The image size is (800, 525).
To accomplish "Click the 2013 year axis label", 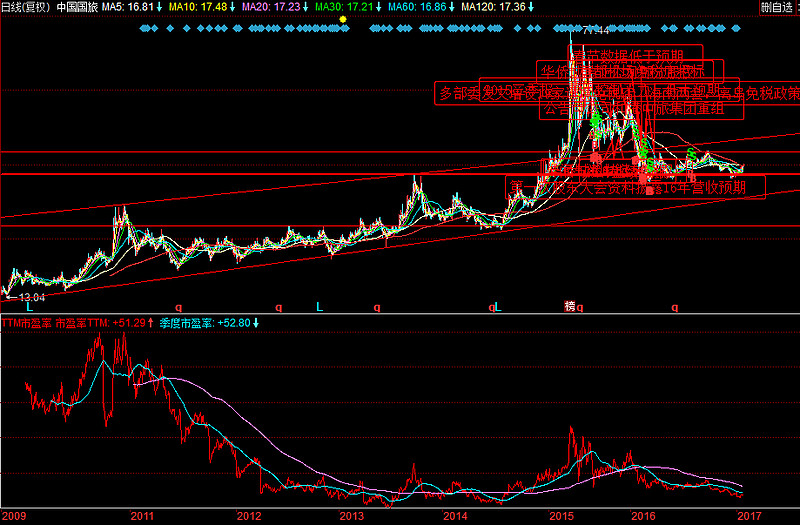I will coord(352,516).
